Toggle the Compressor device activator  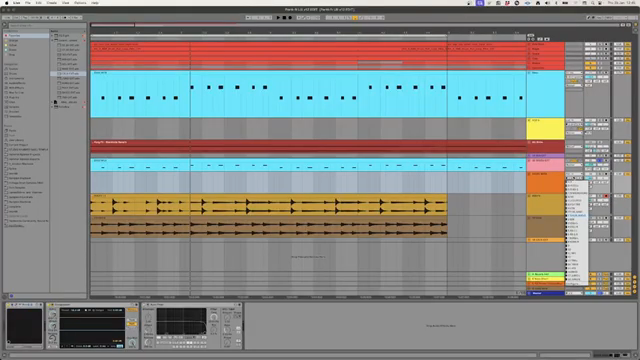(49, 305)
